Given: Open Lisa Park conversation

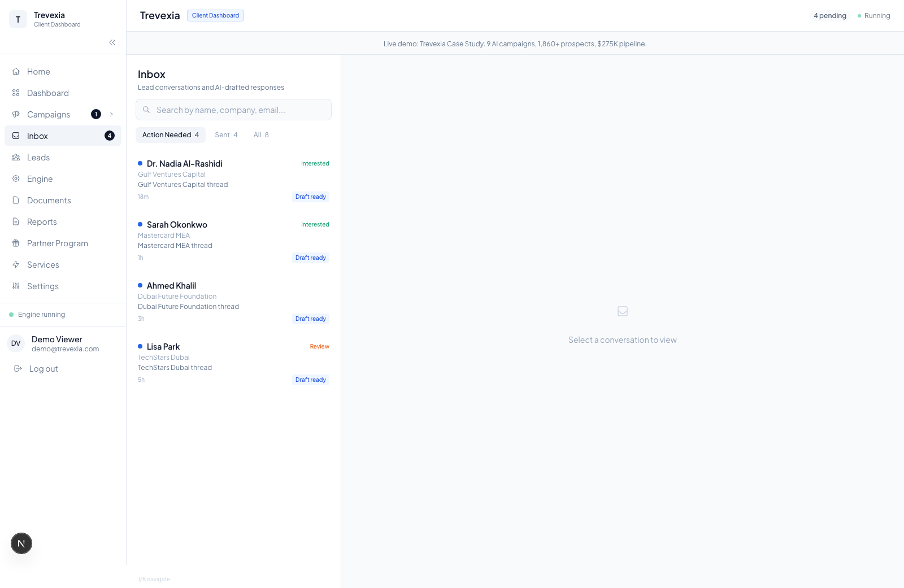Looking at the screenshot, I should coord(233,363).
